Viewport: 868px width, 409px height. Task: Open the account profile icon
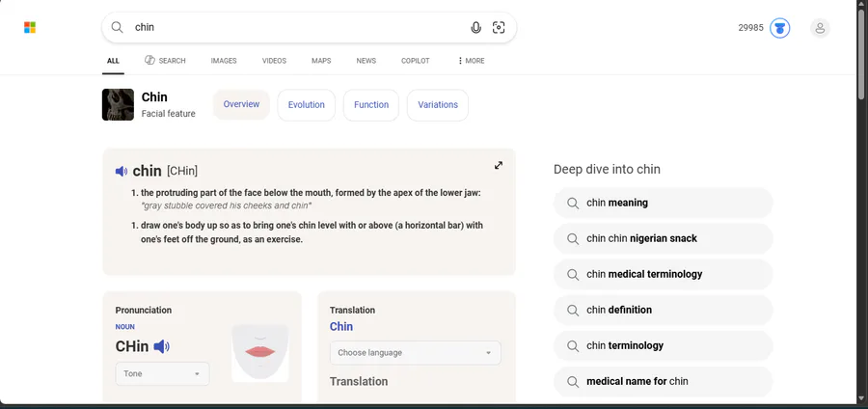pos(820,28)
